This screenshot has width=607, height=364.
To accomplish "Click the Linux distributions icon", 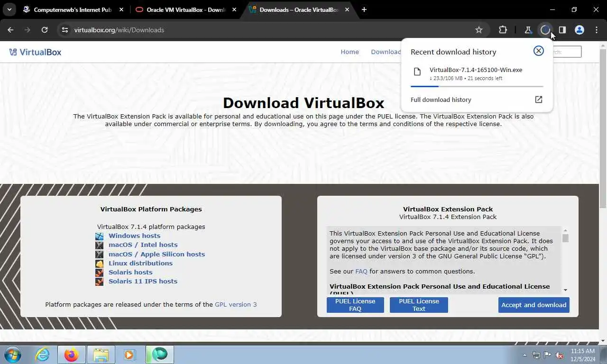I will (x=99, y=264).
